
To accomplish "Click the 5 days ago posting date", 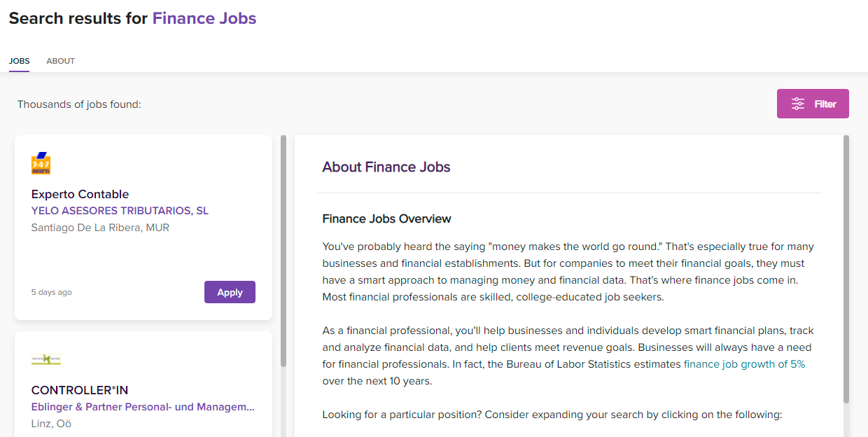I will (51, 292).
